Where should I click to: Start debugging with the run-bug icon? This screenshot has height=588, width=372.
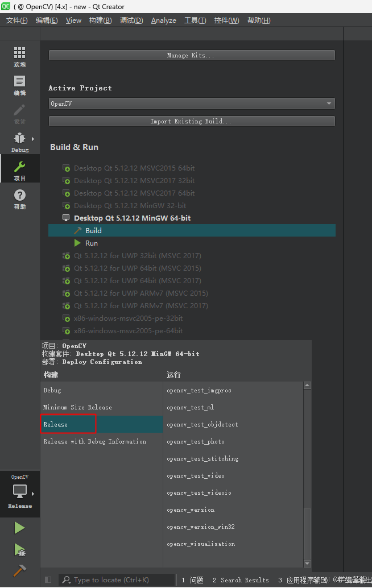point(19,549)
